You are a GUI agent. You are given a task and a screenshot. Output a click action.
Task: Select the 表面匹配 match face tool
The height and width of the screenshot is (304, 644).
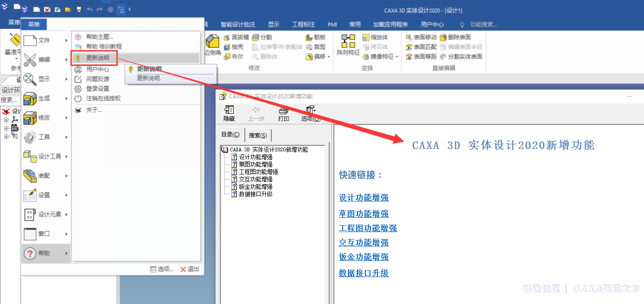pos(421,47)
